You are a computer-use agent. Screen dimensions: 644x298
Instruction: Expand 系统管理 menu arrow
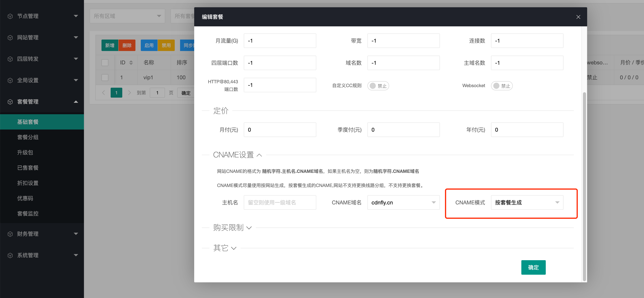click(x=76, y=255)
